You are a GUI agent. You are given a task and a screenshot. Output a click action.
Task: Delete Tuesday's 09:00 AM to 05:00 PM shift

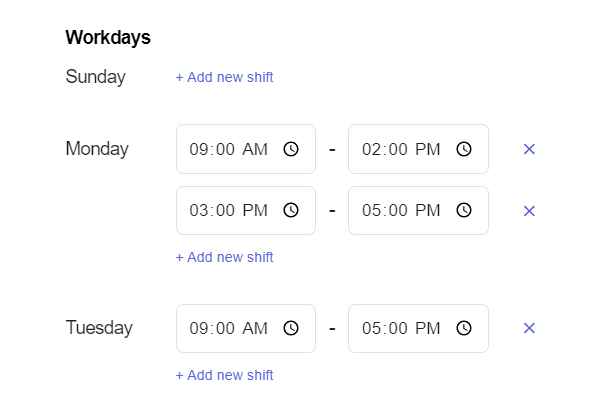(x=529, y=328)
